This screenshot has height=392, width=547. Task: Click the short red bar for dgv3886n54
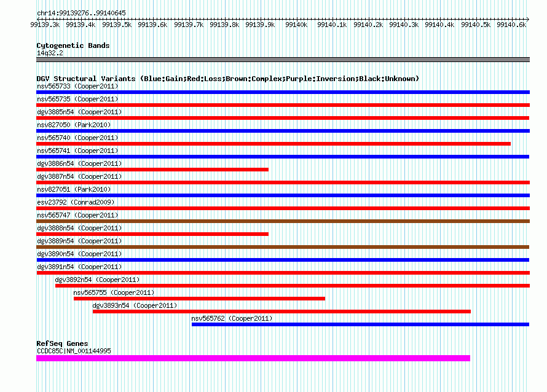click(x=152, y=170)
